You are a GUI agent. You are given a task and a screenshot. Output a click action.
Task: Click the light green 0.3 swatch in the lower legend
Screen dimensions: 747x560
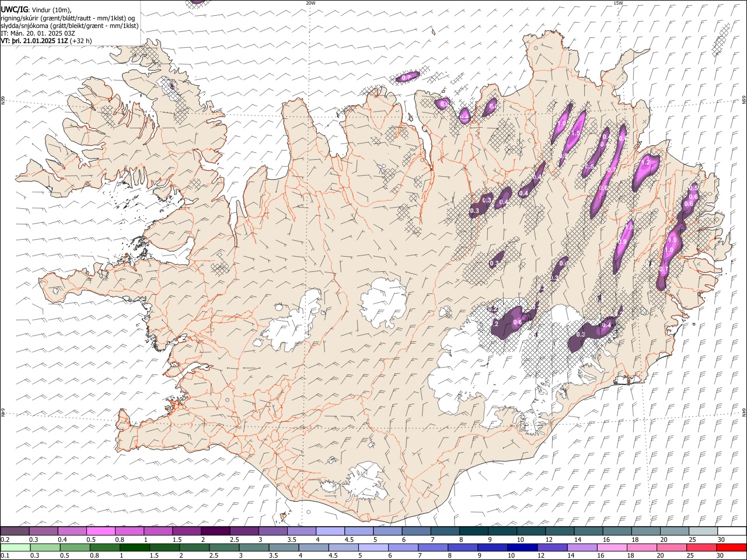[x=45, y=548]
